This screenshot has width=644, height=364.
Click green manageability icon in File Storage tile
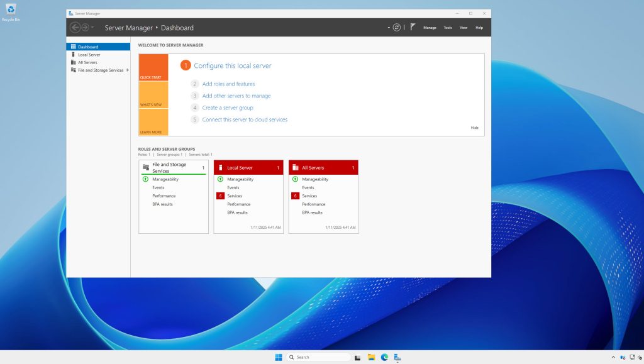coord(145,179)
